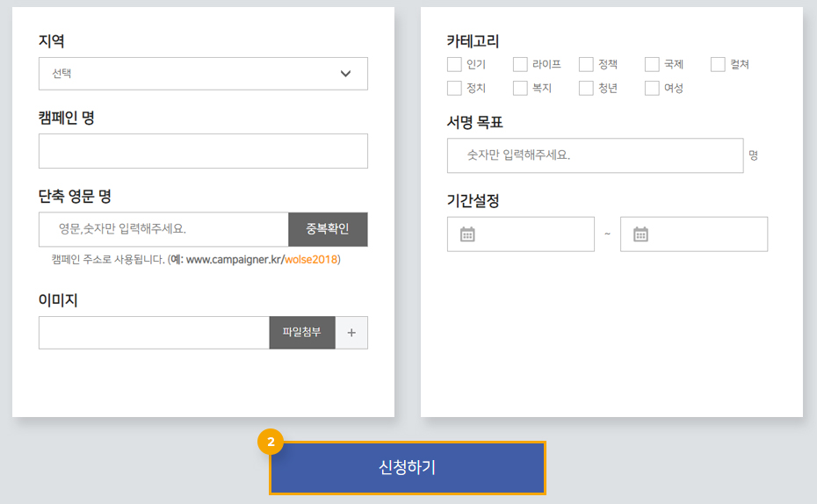This screenshot has width=817, height=504.
Task: Select the 컬쳐 category checkbox
Action: tap(718, 65)
